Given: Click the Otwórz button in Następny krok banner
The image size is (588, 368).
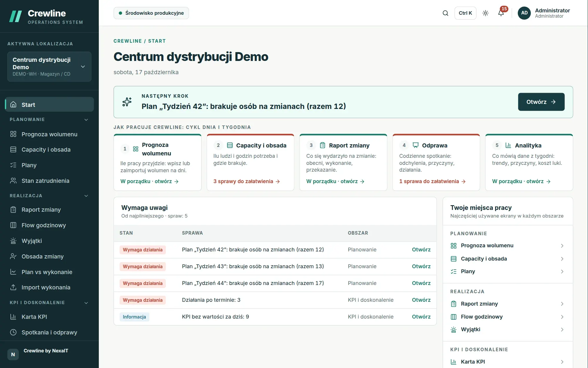Looking at the screenshot, I should pyautogui.click(x=541, y=102).
